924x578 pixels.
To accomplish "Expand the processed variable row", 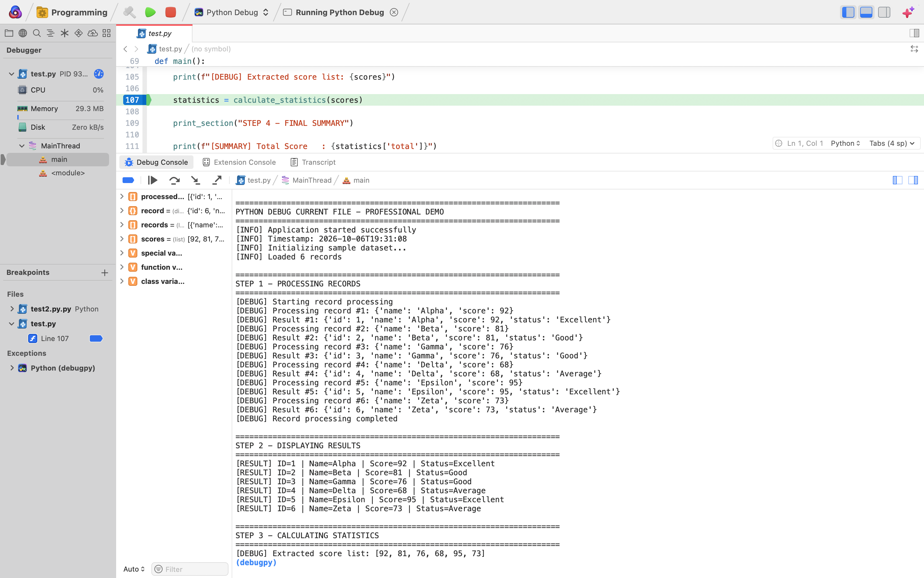I will point(122,197).
